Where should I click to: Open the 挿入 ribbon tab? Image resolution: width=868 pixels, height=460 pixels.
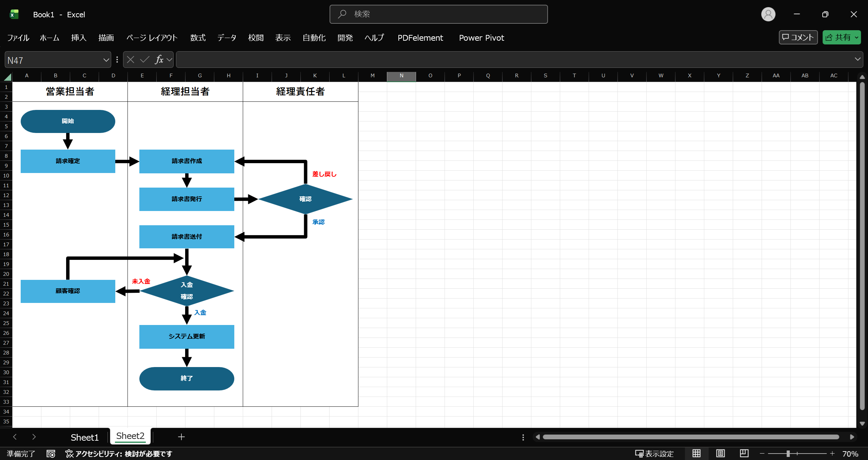coord(79,38)
